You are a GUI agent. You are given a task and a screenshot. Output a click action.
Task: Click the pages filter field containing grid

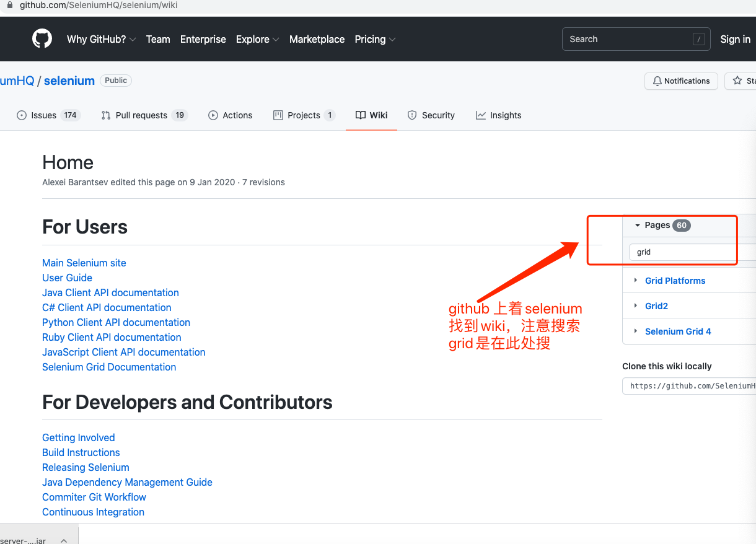pos(692,252)
